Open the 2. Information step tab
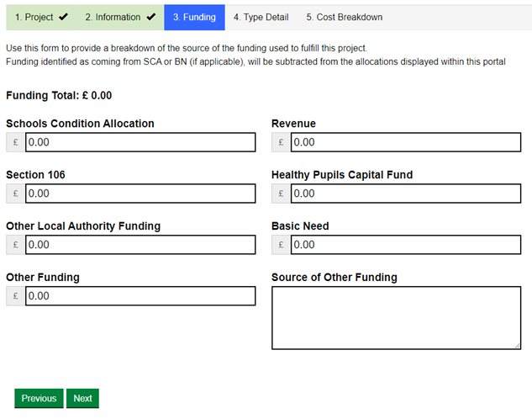Viewport: 532px width, 419px height. pyautogui.click(x=120, y=17)
